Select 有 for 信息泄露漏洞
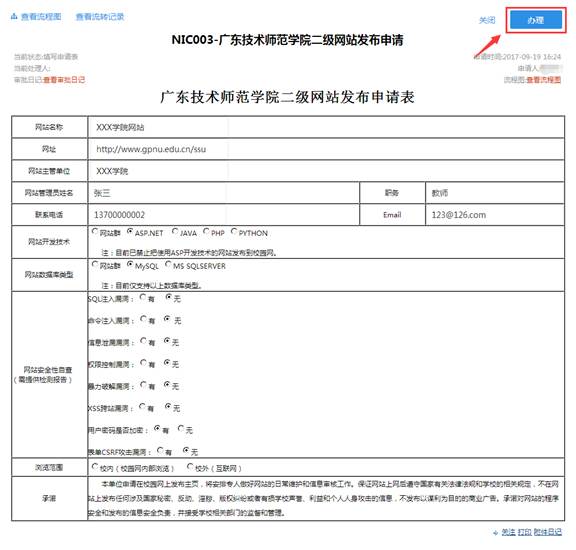Viewport: 576px width, 550px height. coord(143,341)
